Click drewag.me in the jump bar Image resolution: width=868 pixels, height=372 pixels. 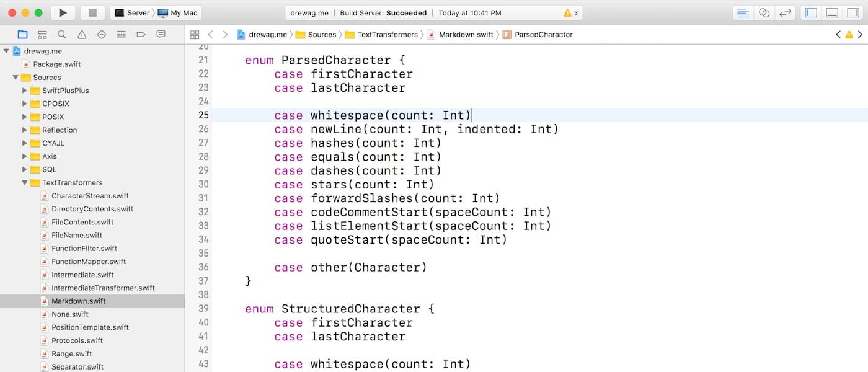click(x=262, y=35)
